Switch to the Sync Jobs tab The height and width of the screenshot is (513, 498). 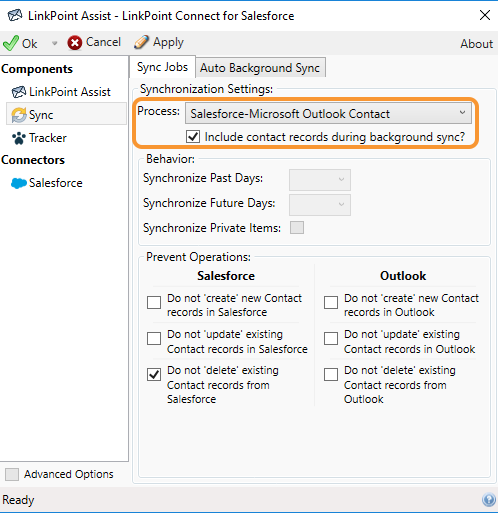coord(162,67)
